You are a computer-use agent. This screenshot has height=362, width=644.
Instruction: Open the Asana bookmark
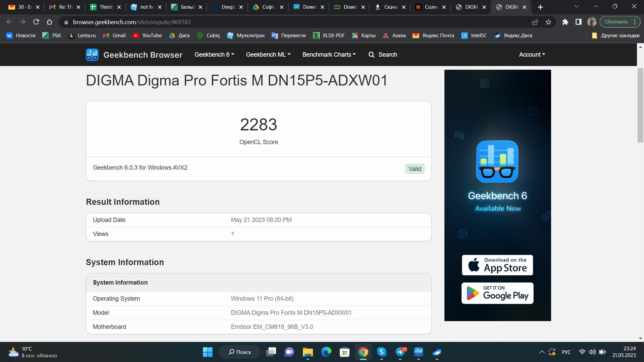click(394, 36)
